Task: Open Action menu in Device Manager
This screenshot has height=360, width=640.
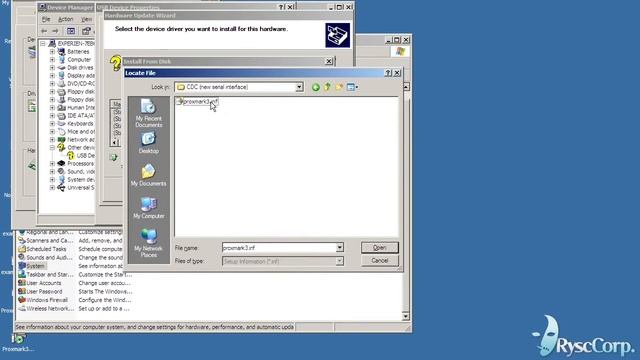Action: pyautogui.click(x=65, y=19)
